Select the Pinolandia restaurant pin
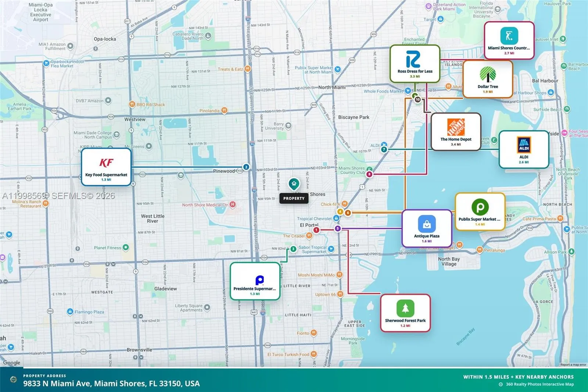This screenshot has height=392, width=588. tap(224, 110)
